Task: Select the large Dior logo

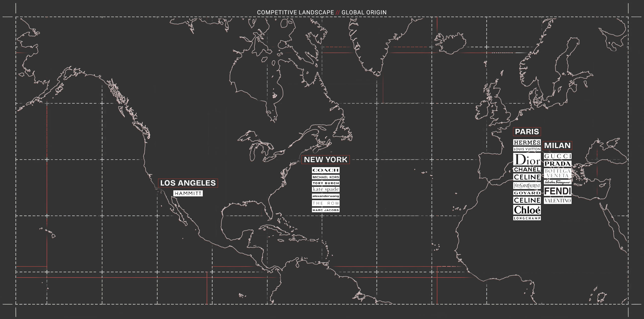Action: tap(527, 159)
